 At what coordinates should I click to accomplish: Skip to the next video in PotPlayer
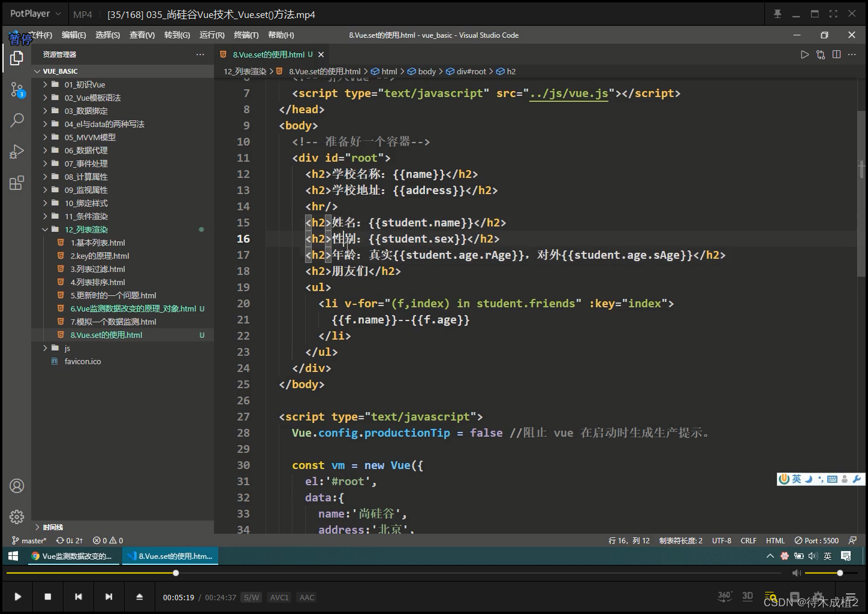108,597
